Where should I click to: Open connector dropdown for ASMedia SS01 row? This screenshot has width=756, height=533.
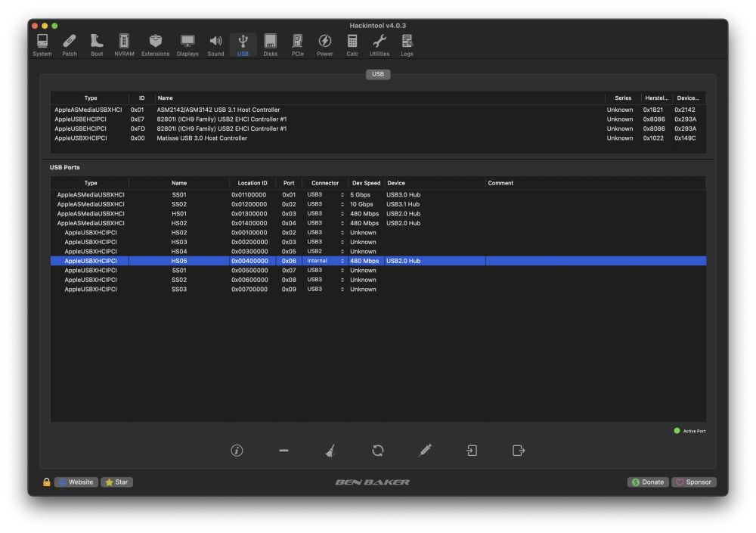[x=325, y=195]
